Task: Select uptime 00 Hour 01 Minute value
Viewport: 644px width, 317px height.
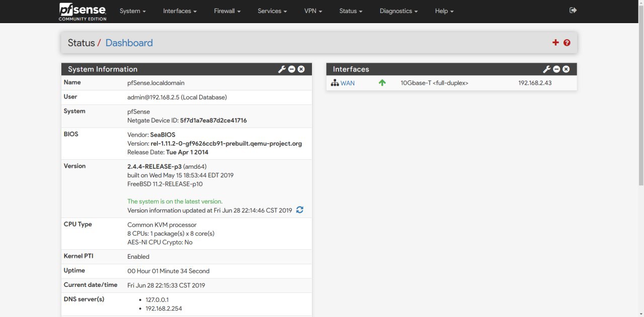Action: click(x=169, y=271)
